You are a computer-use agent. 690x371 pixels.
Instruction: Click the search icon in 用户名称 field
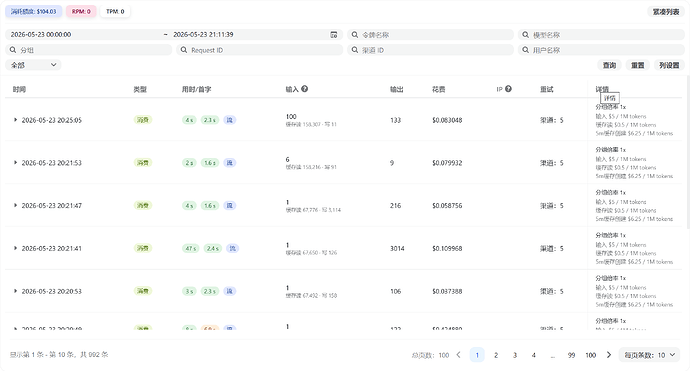(525, 50)
